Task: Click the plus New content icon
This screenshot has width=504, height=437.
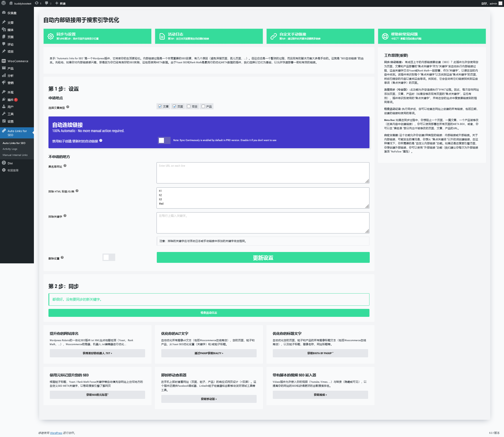Action: tap(57, 3)
